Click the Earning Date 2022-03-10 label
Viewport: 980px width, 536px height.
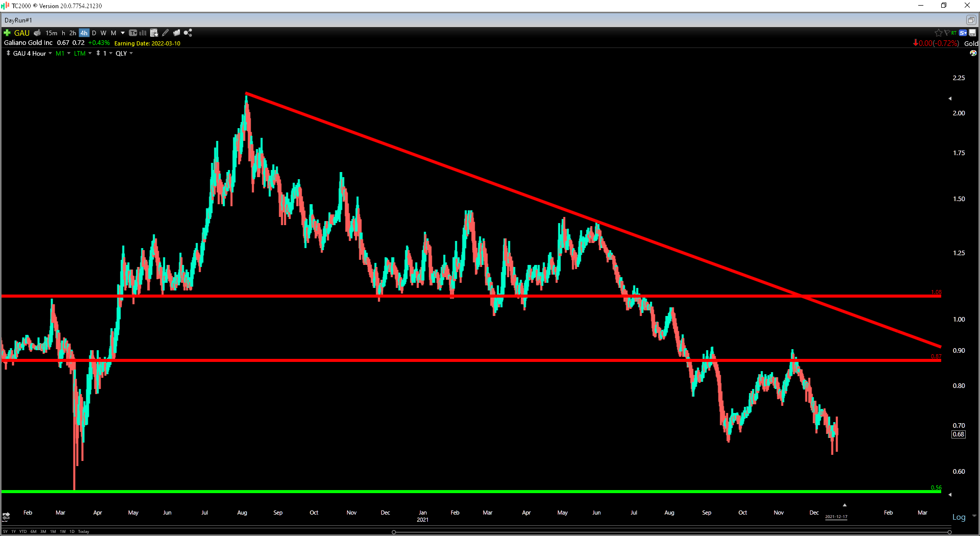147,43
